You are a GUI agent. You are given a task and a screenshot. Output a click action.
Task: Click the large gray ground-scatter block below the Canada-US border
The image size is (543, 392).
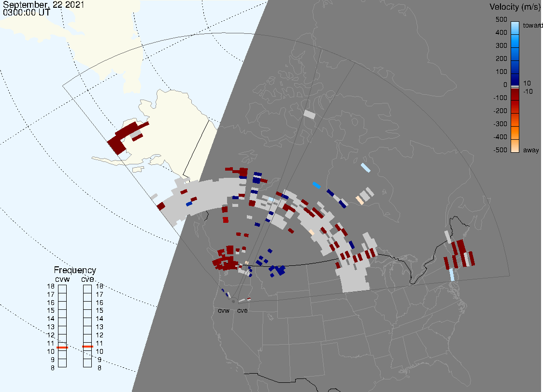pos(354,277)
